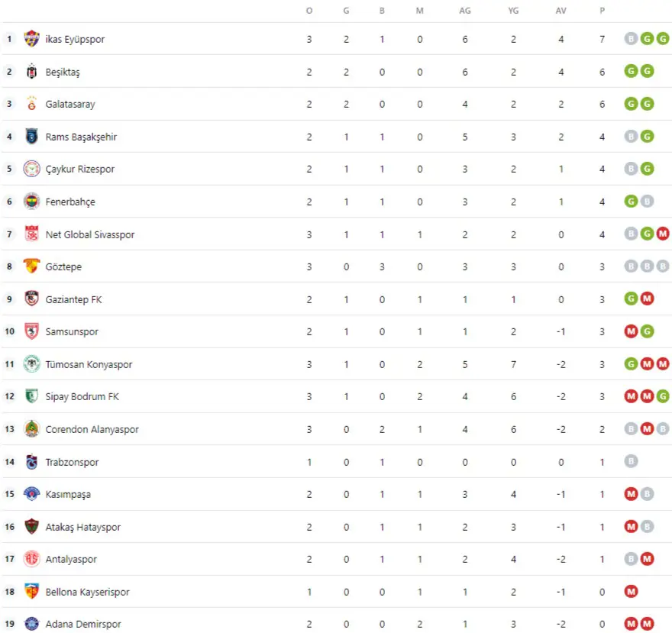Click the Bellona Kayserispor team crest

pyautogui.click(x=31, y=592)
